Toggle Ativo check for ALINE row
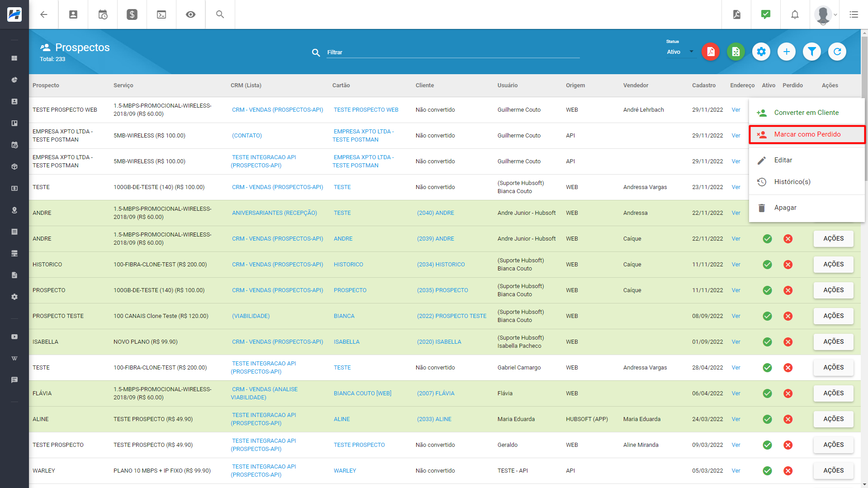Image resolution: width=868 pixels, height=488 pixels. (x=767, y=419)
